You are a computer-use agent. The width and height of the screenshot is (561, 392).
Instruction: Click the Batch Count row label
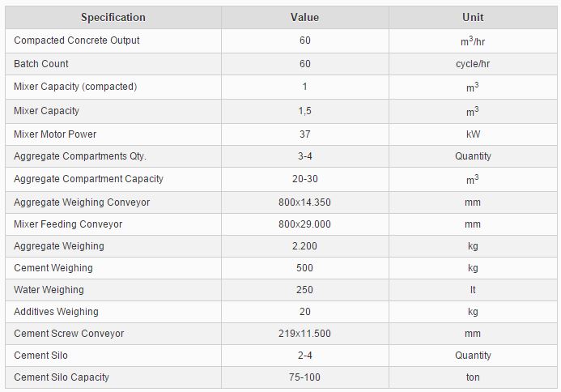coord(41,64)
